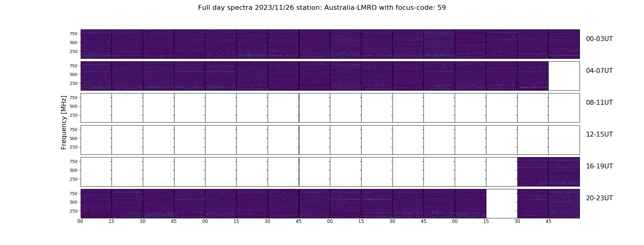Click the '16-19UT' row label
This screenshot has width=644, height=245.
599,166
